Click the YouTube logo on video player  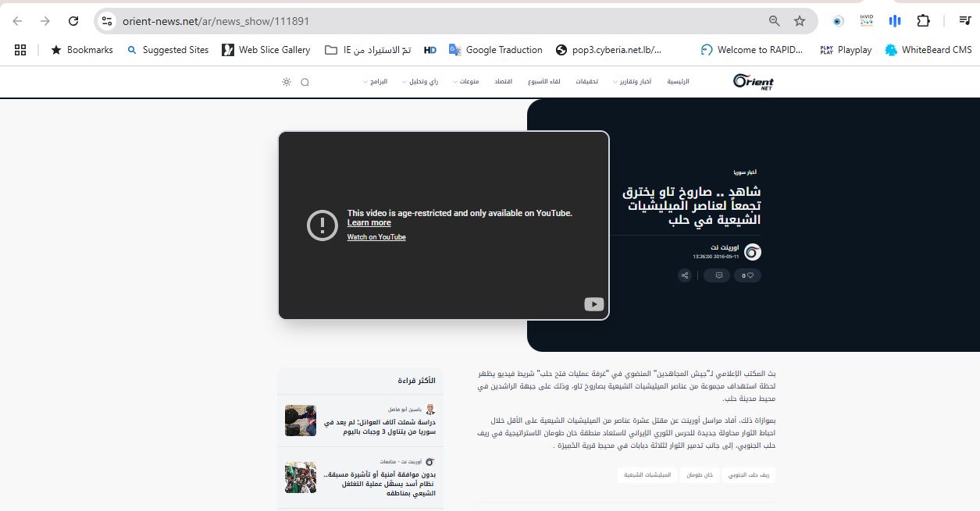pos(593,304)
